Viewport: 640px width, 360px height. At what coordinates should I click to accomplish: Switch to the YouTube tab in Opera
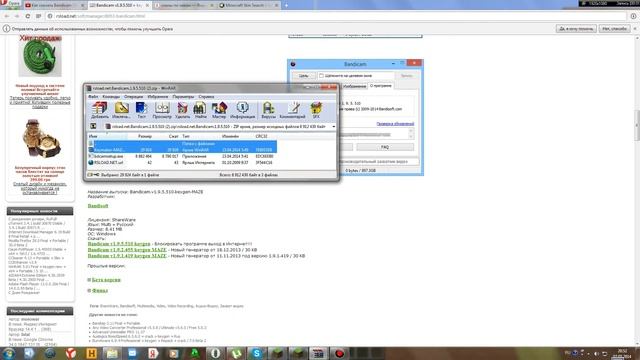tap(54, 5)
